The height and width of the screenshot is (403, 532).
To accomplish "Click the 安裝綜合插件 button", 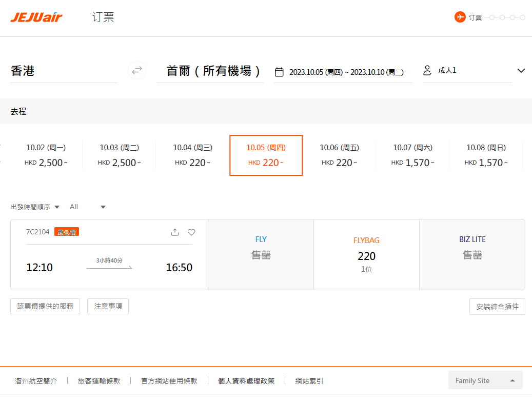I will pos(497,306).
